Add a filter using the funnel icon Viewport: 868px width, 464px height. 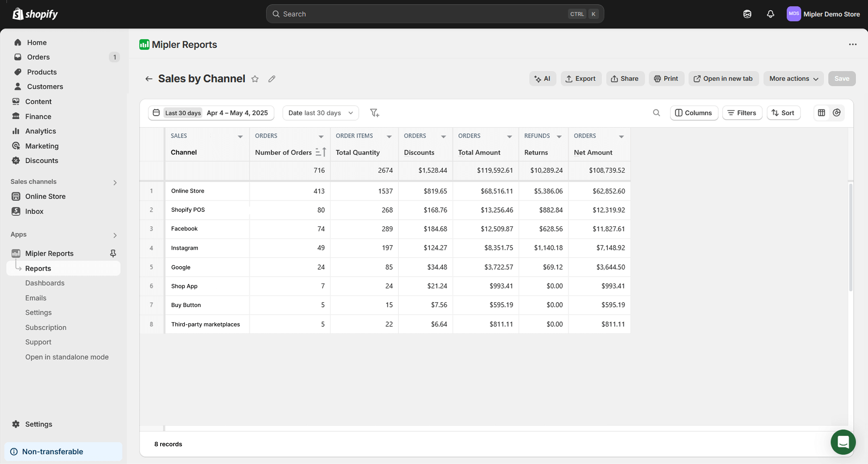(374, 113)
